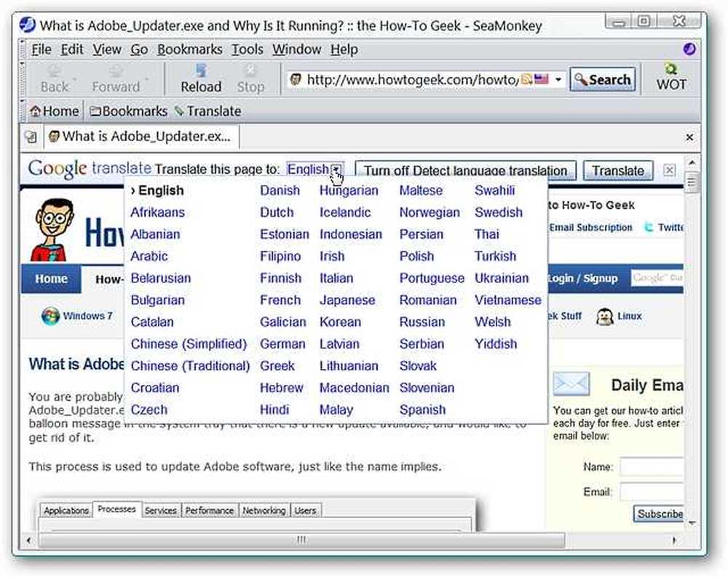Open the Tools menu
Viewport: 728px width, 577px height.
tap(248, 49)
